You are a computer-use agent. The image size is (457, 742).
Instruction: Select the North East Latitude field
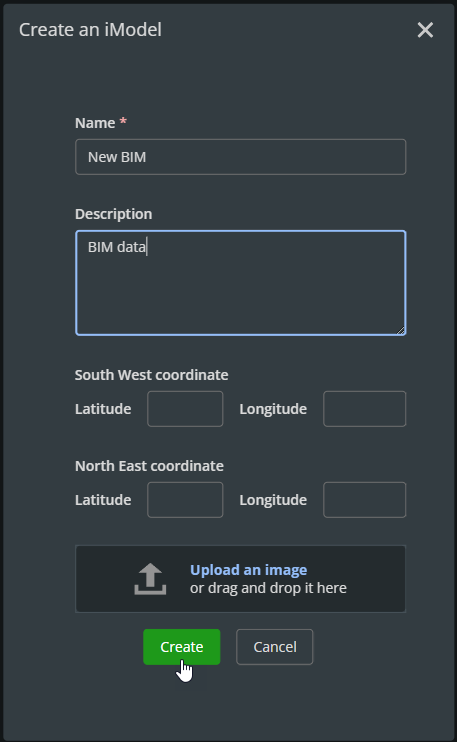185,500
